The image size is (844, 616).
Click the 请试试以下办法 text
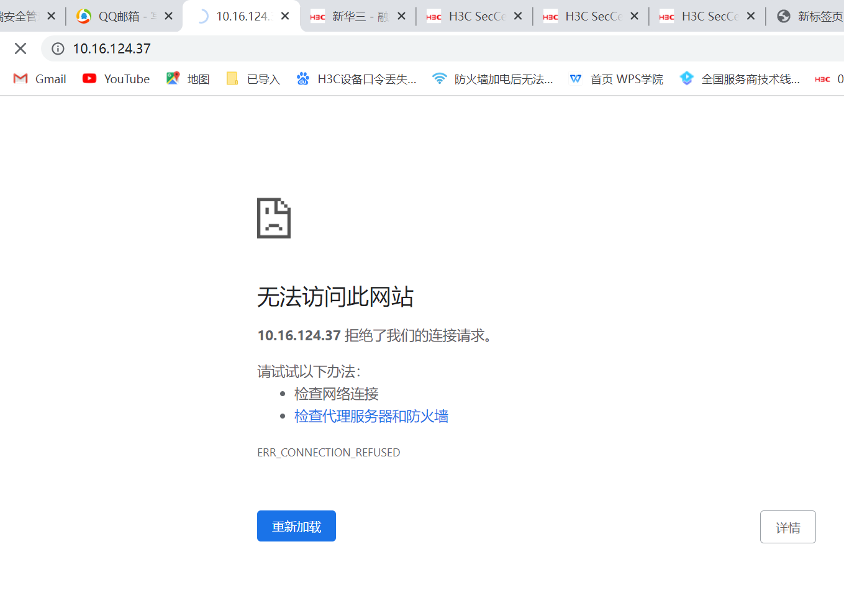(x=309, y=371)
